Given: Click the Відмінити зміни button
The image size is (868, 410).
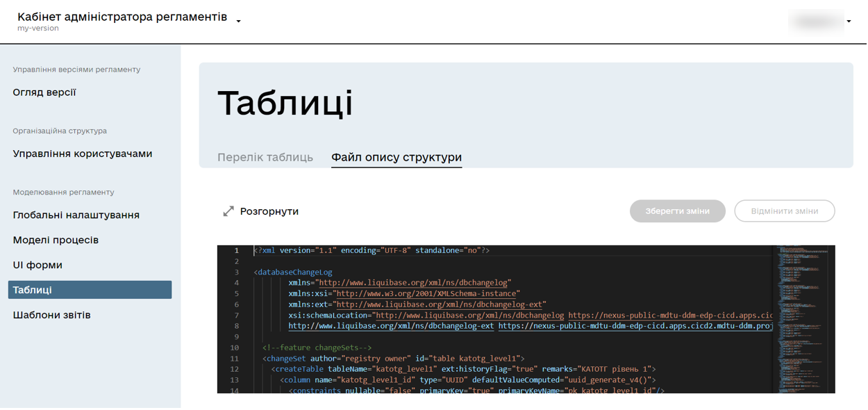Looking at the screenshot, I should 785,211.
